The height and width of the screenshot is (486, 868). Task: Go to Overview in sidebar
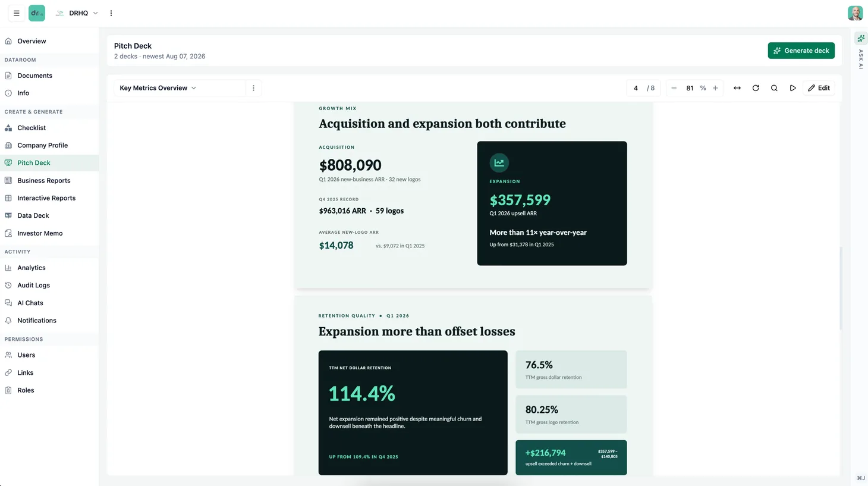point(32,41)
